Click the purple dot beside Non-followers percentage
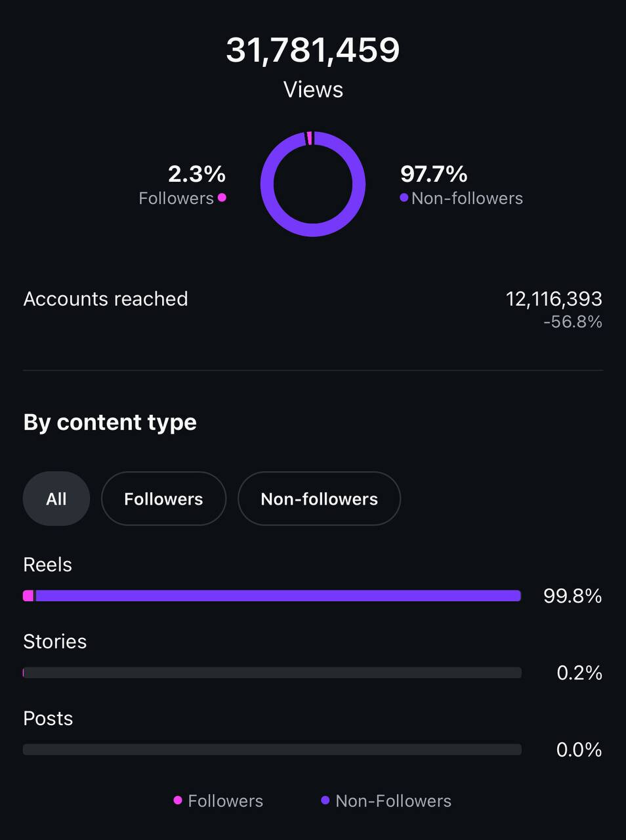 tap(404, 198)
